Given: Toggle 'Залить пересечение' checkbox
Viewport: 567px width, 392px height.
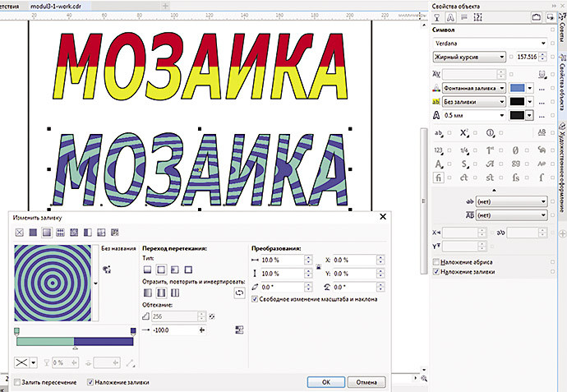Looking at the screenshot, I should (x=18, y=382).
